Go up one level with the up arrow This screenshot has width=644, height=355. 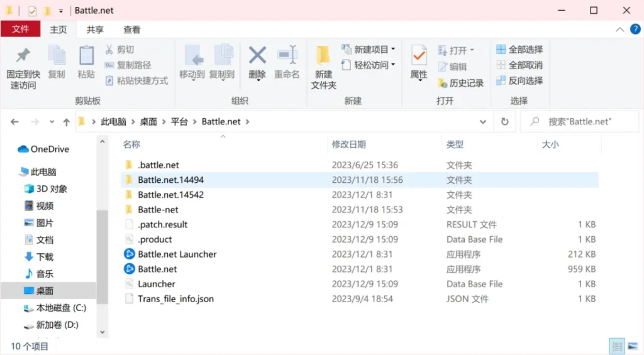coord(66,122)
